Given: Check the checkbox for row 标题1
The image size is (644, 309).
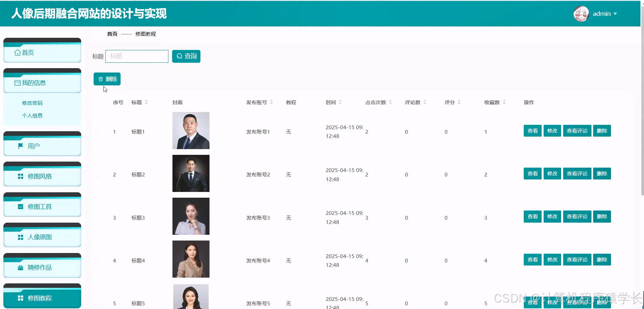Looking at the screenshot, I should tap(97, 132).
